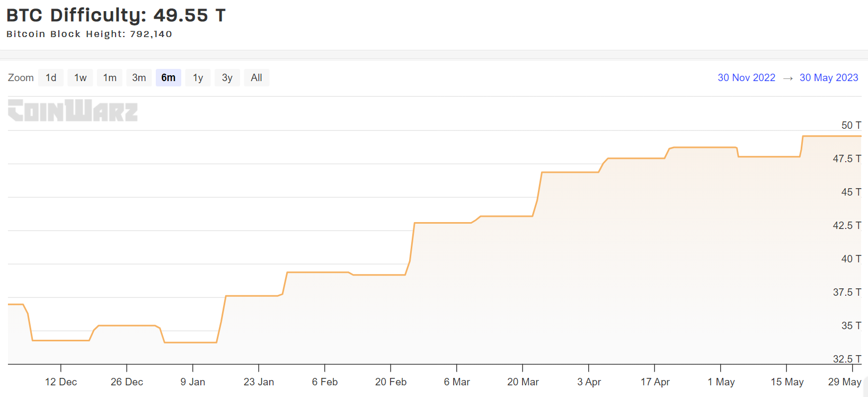Click the 12 Dec axis label
The width and height of the screenshot is (868, 397).
click(x=61, y=382)
